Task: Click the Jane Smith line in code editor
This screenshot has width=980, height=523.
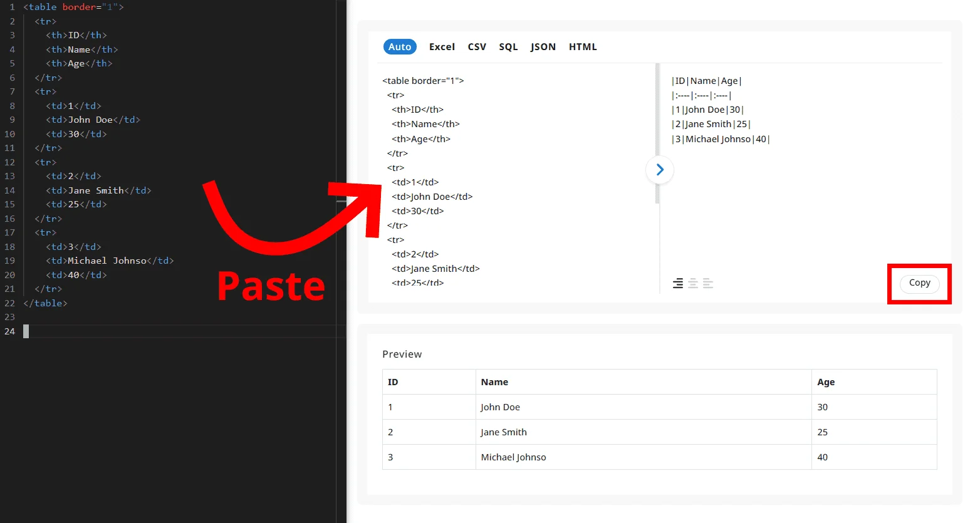Action: click(x=98, y=190)
